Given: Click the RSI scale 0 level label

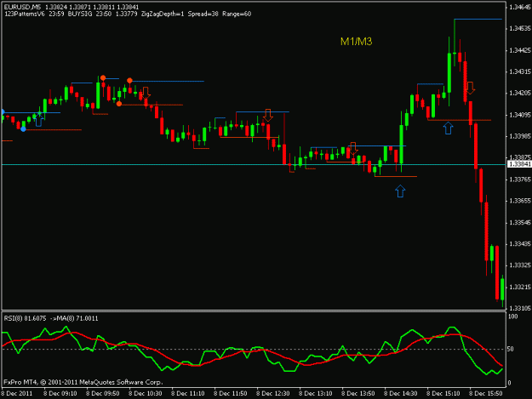Looking at the screenshot, I should coord(509,383).
